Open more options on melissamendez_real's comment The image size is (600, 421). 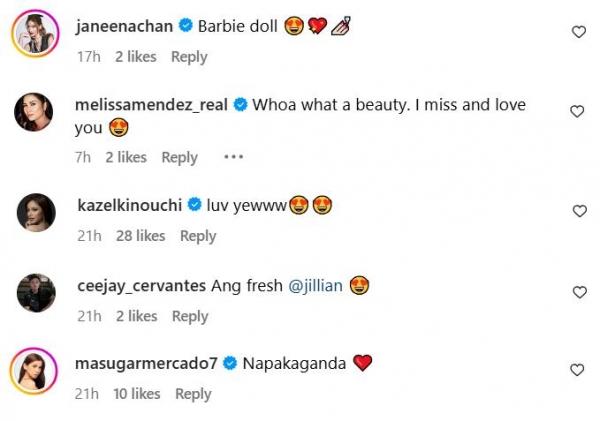pos(233,157)
